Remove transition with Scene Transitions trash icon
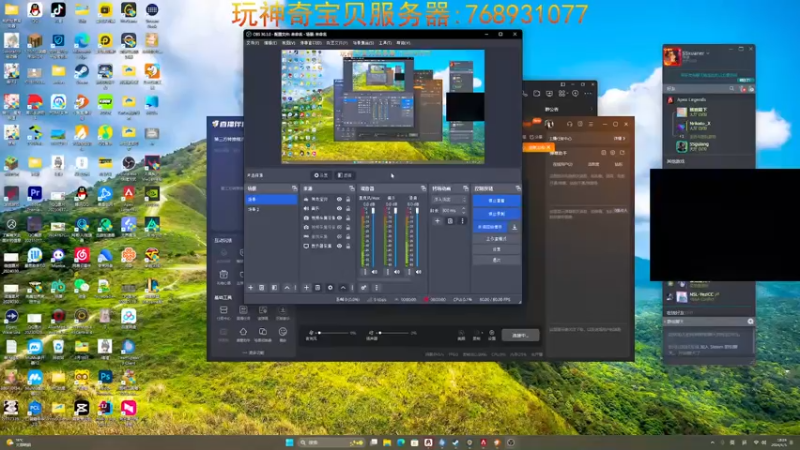This screenshot has height=450, width=800. click(450, 221)
